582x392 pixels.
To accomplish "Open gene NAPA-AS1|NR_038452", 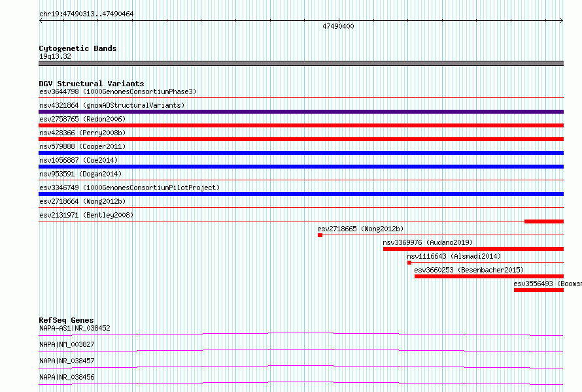I will [75, 328].
